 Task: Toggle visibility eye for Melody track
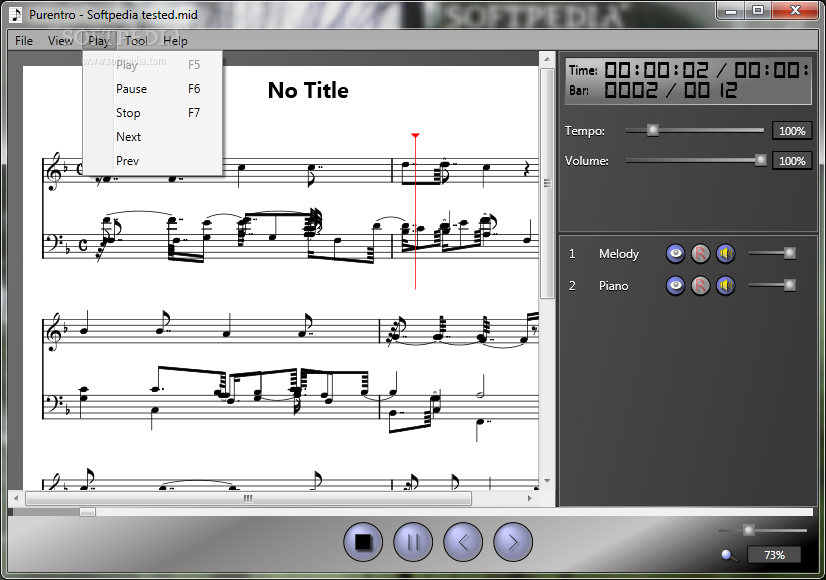click(x=675, y=254)
